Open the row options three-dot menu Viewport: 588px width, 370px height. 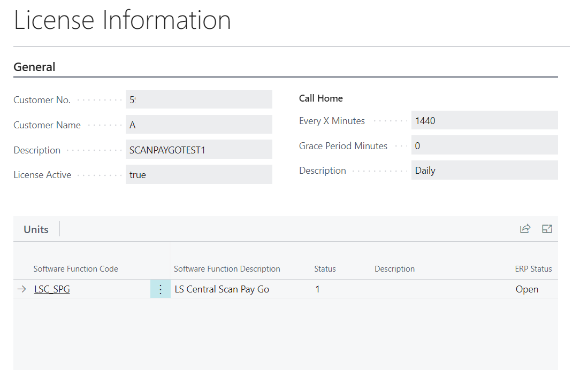(161, 289)
